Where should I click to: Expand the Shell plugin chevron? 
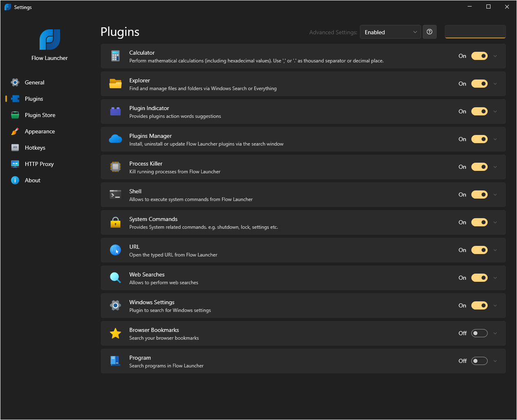coord(495,195)
